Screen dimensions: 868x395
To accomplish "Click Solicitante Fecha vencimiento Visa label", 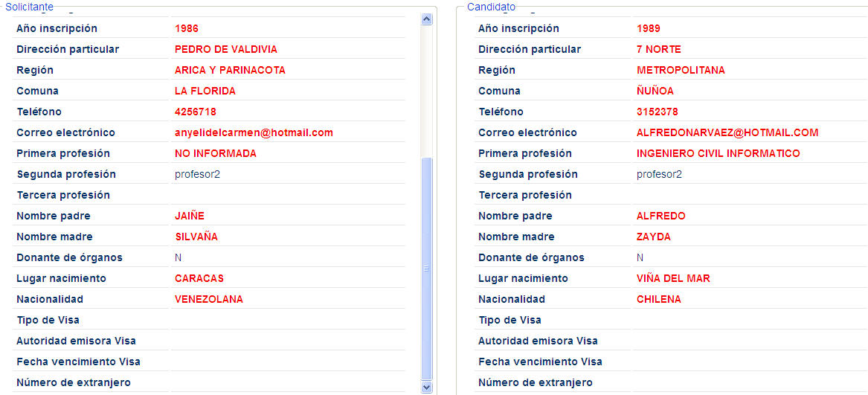I will coord(79,362).
